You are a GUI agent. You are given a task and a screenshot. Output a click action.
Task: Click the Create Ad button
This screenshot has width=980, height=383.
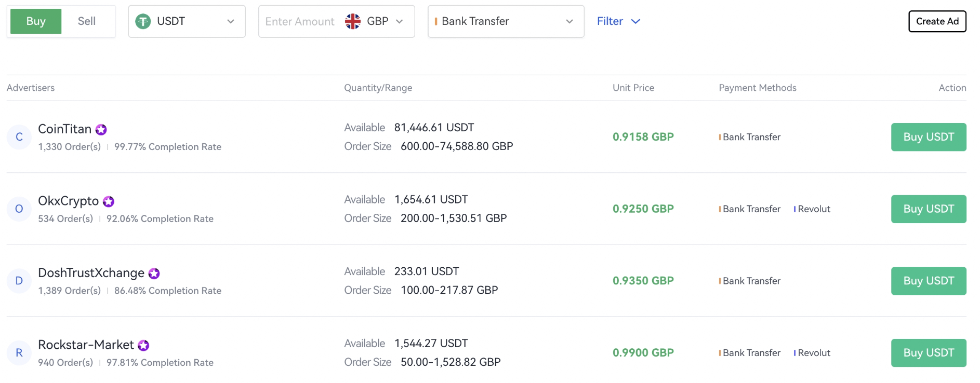pyautogui.click(x=937, y=21)
